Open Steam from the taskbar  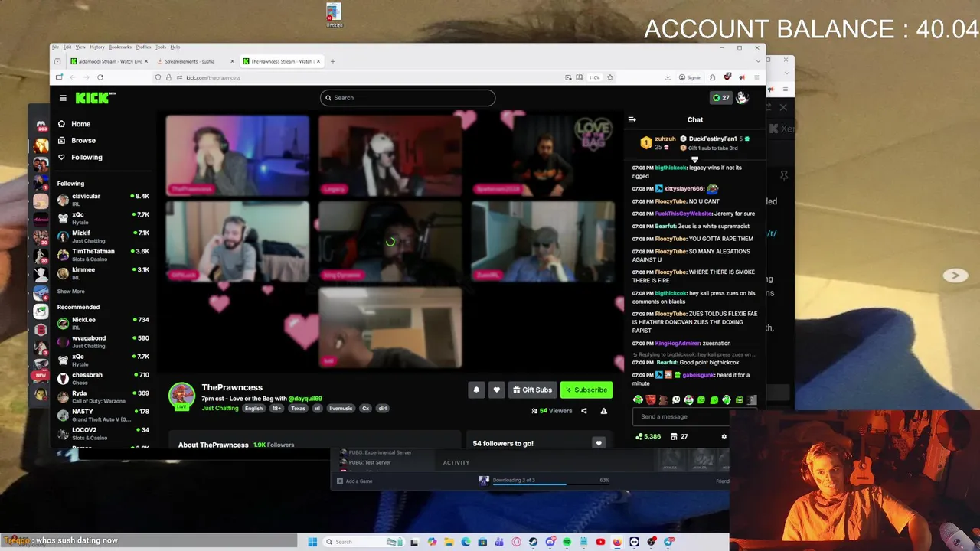tap(533, 542)
